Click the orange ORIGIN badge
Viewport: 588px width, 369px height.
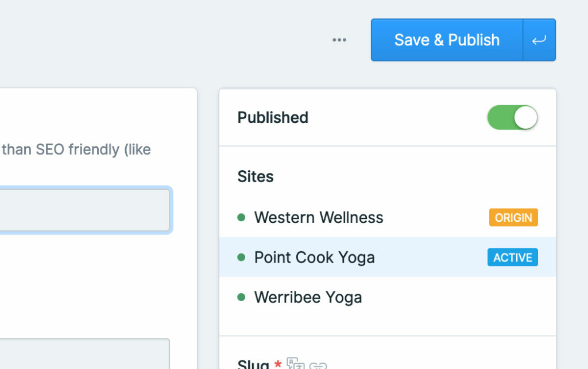coord(513,217)
